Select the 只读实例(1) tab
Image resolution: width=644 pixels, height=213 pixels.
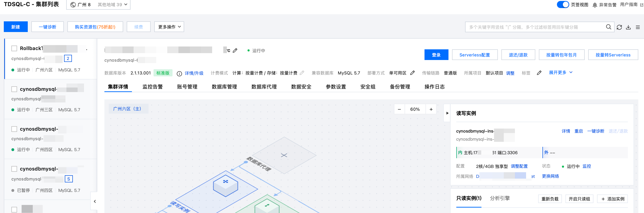click(469, 198)
